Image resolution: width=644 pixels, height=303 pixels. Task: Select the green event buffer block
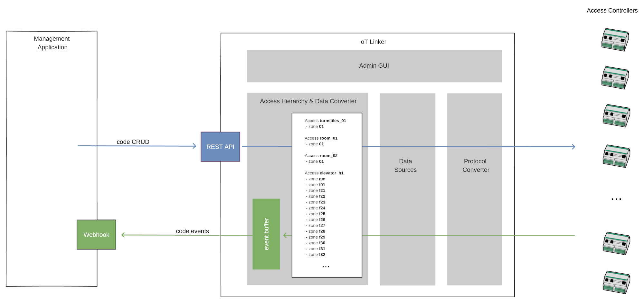click(x=266, y=234)
